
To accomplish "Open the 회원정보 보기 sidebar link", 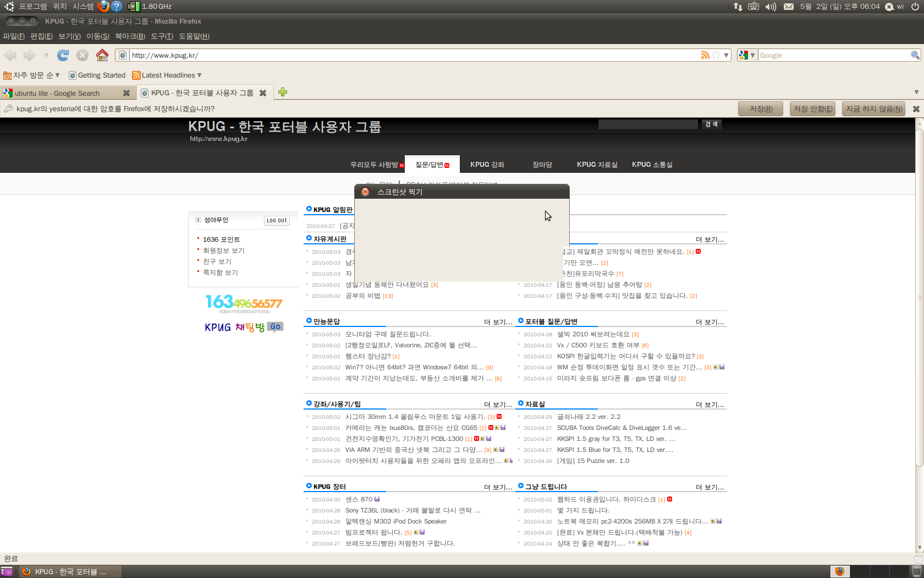I will pos(224,250).
